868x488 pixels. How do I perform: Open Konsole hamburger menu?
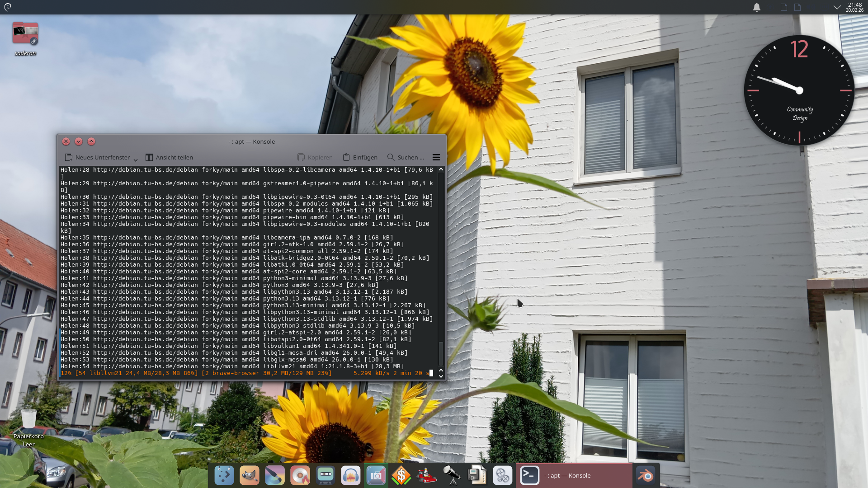pos(436,157)
